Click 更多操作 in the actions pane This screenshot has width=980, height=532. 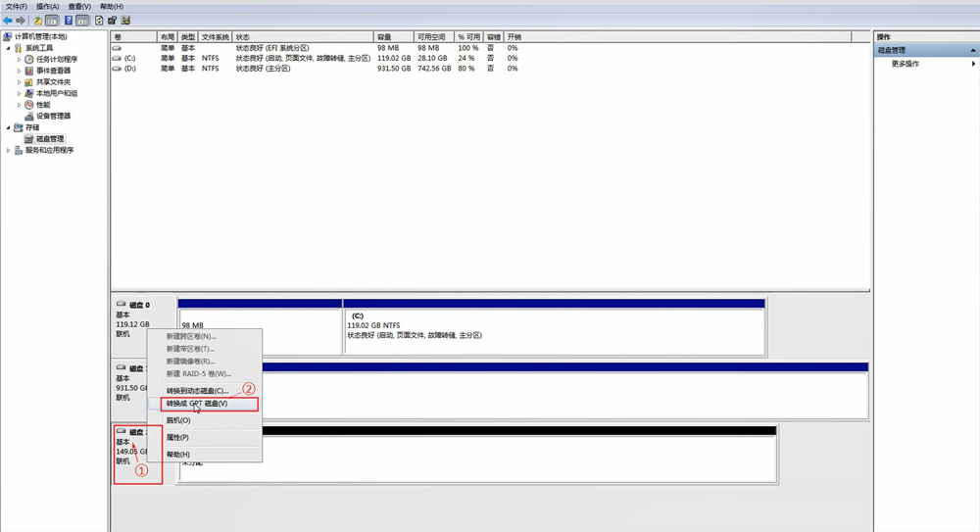click(x=905, y=64)
